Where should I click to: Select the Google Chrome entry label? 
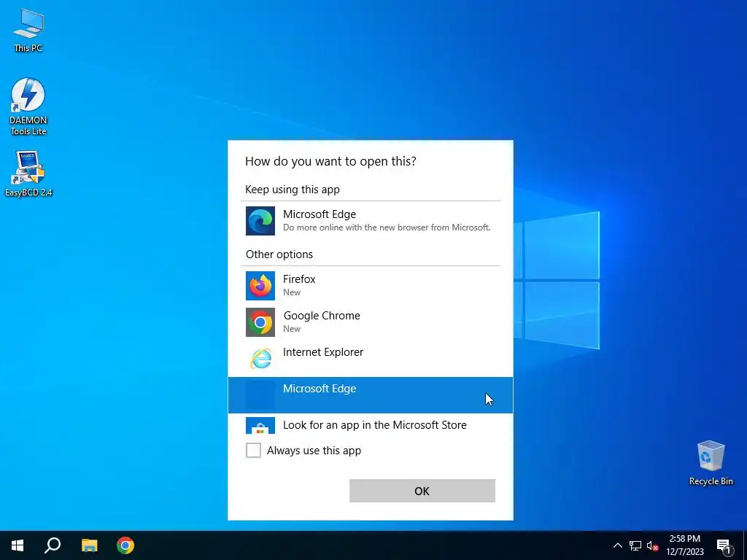coord(322,316)
